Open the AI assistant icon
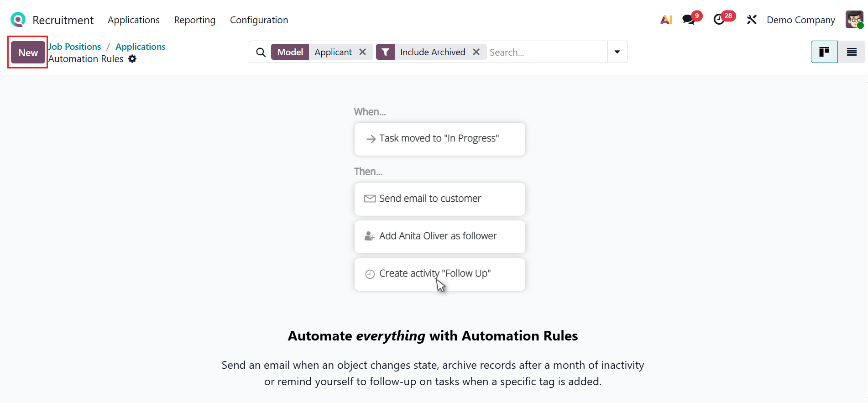 pos(666,20)
